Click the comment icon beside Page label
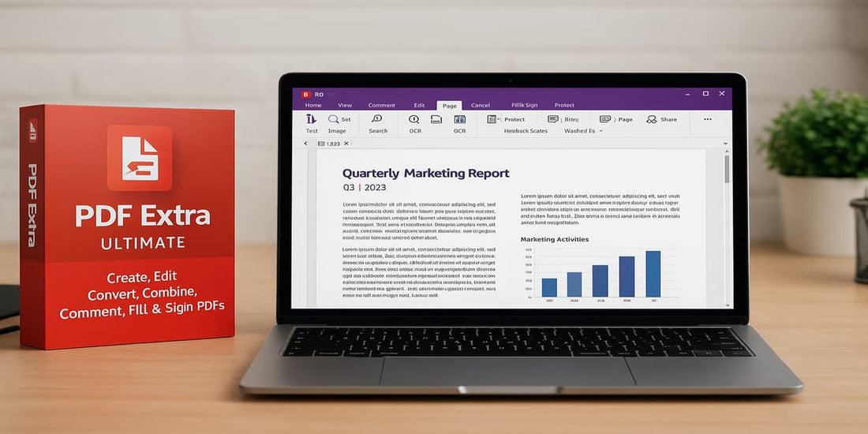 pos(605,119)
